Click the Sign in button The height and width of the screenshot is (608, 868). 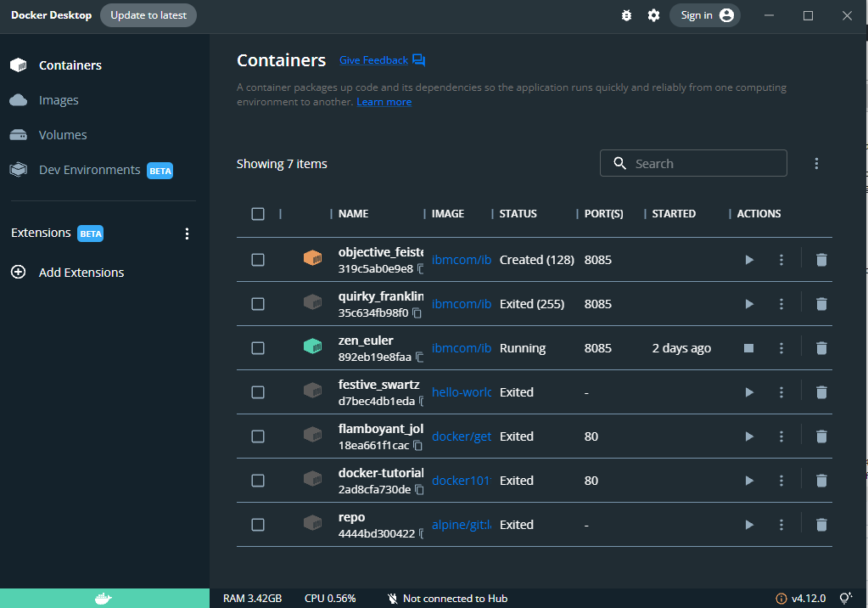pos(705,15)
